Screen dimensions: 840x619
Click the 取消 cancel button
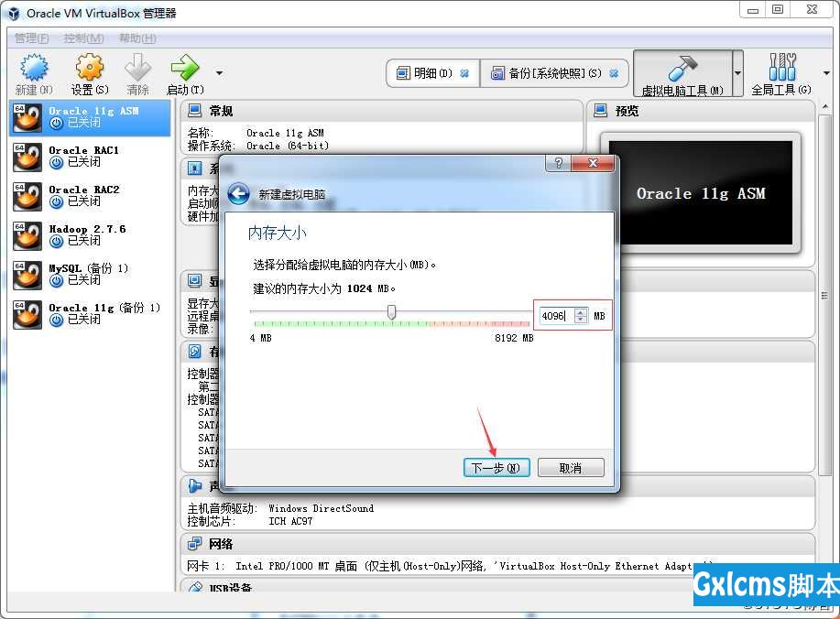tap(571, 468)
